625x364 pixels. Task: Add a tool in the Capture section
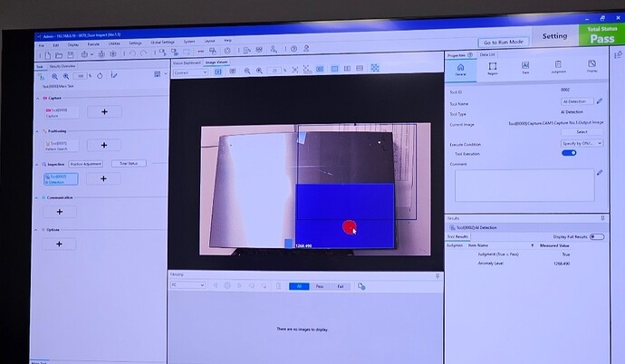pos(104,112)
